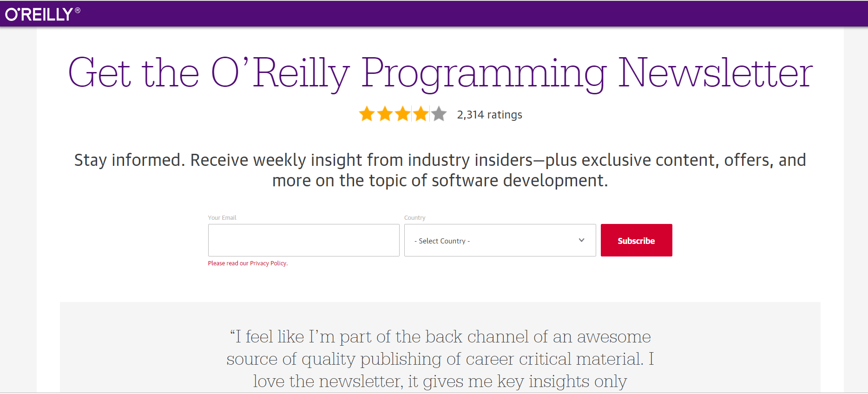The width and height of the screenshot is (868, 394).
Task: Click the fourth gold rating star
Action: click(x=421, y=114)
